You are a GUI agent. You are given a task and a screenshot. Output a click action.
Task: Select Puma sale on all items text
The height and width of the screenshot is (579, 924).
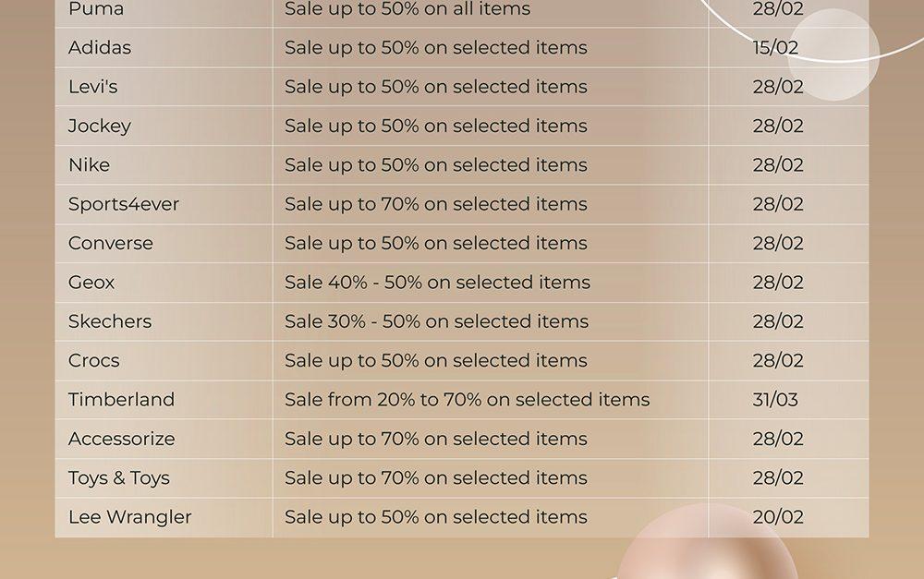tap(407, 9)
